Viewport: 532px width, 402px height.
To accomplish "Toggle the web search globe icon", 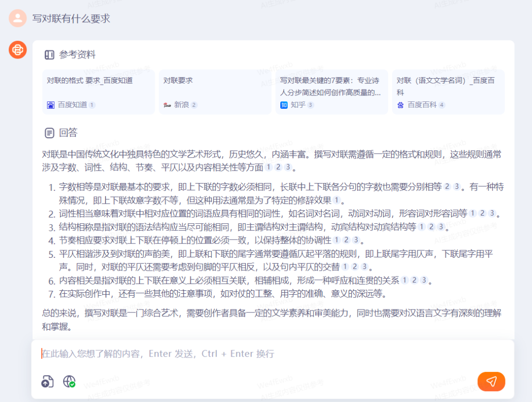I will click(69, 381).
